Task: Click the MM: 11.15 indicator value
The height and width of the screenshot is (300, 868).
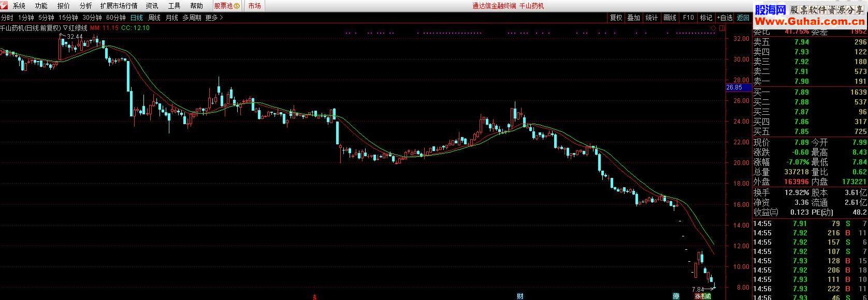Action: pos(104,28)
